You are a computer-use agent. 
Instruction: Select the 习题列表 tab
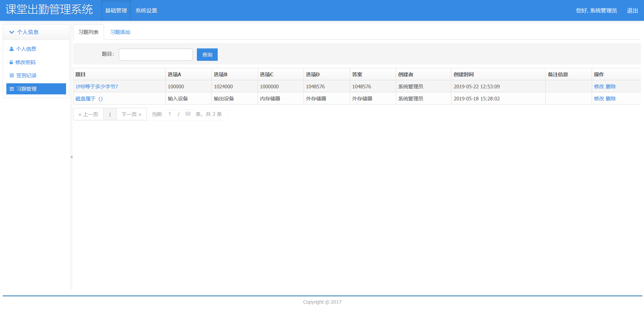(89, 32)
